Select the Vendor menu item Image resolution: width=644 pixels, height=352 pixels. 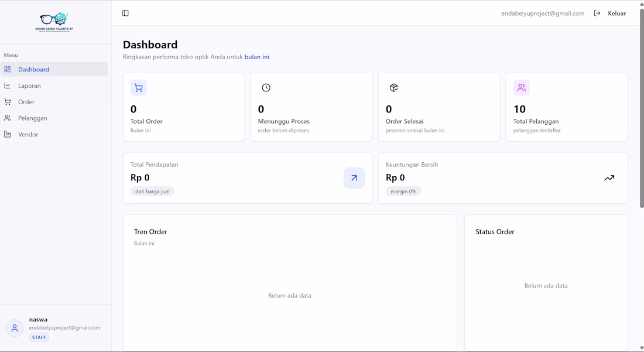[54, 134]
